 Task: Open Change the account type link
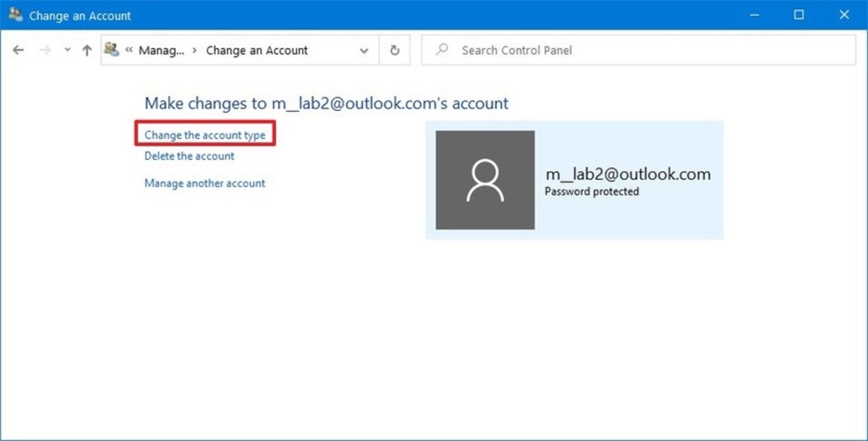pyautogui.click(x=205, y=135)
